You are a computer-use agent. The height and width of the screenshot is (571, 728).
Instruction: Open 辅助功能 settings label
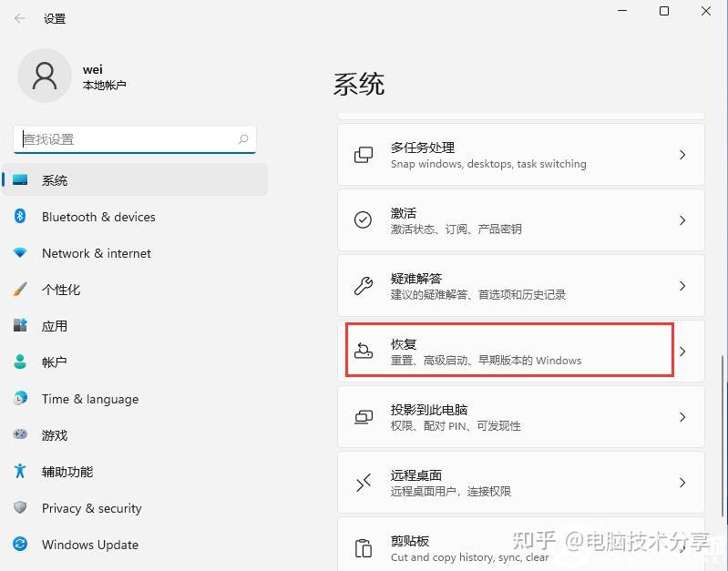67,472
